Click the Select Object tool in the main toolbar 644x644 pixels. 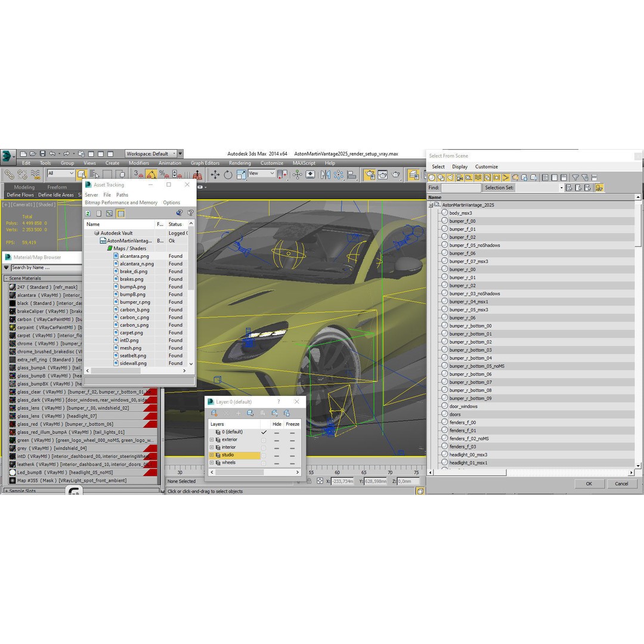[81, 175]
